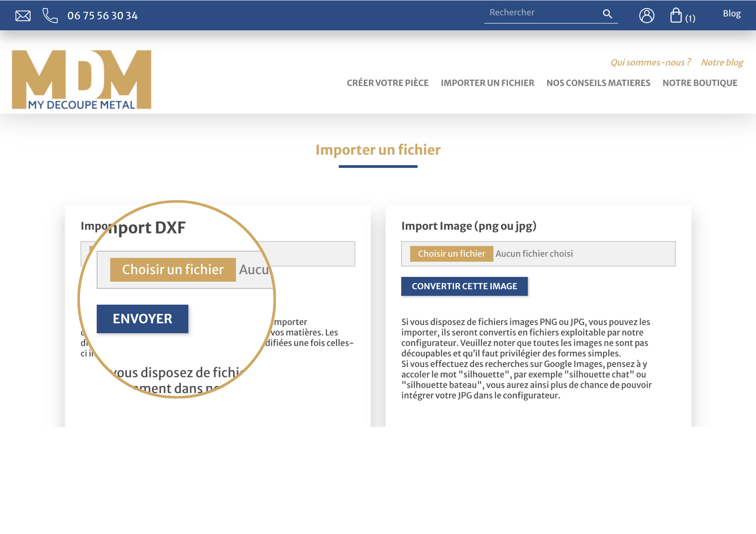Click the envelope email icon
756x534 pixels.
(x=23, y=15)
